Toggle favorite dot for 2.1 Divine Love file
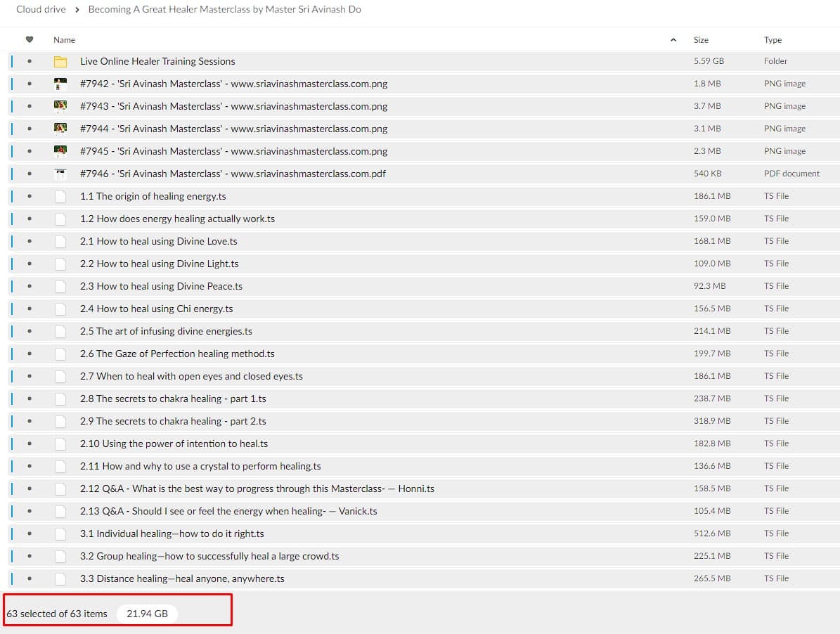The image size is (840, 634). click(30, 241)
